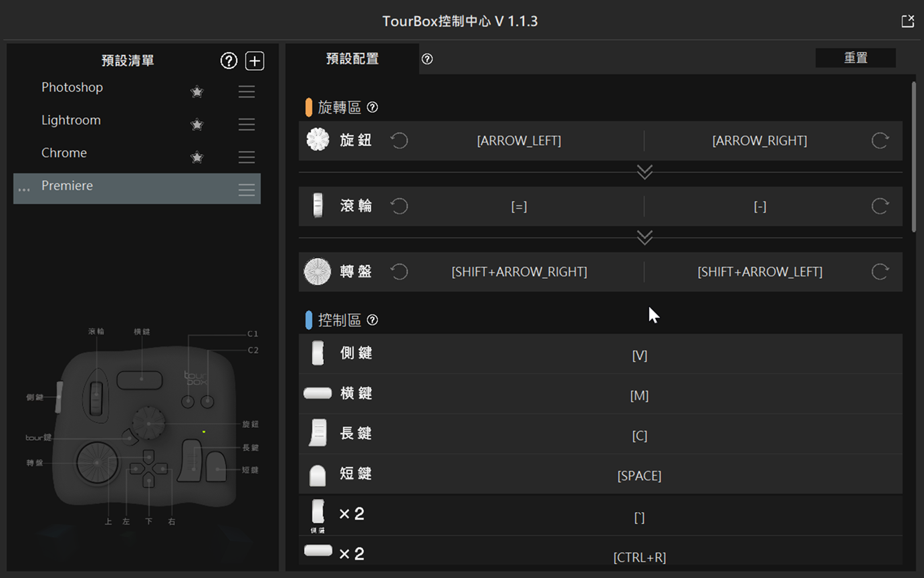This screenshot has height=578, width=924.
Task: Click the vertical scrollbar in configuration panel
Action: 914,157
